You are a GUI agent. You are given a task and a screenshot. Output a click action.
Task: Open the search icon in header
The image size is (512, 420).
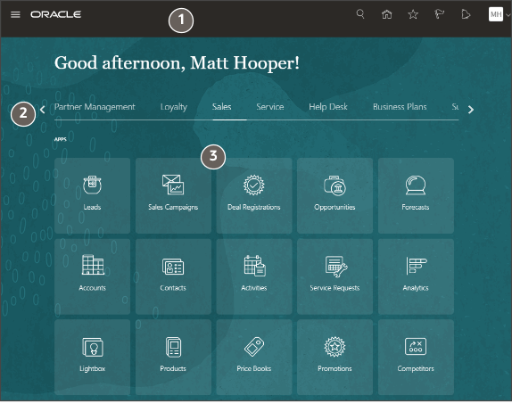tap(360, 14)
